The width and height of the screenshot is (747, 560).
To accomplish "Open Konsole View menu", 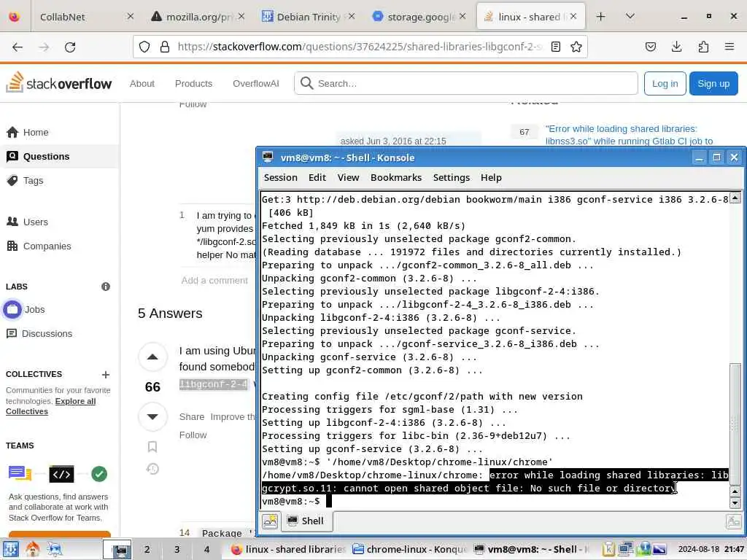I will tap(348, 178).
